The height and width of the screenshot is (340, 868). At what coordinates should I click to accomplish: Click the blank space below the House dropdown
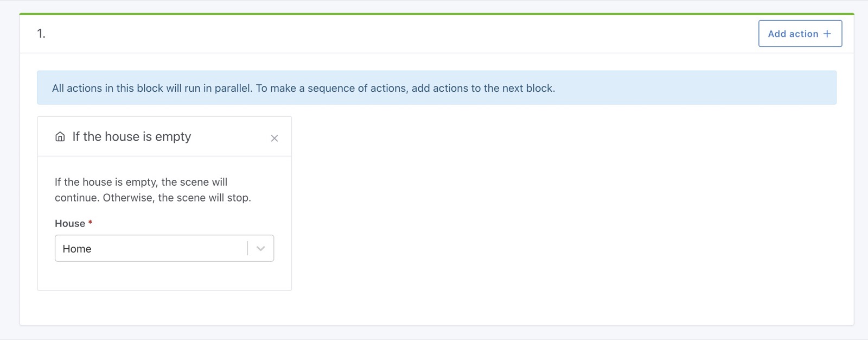coord(164,276)
